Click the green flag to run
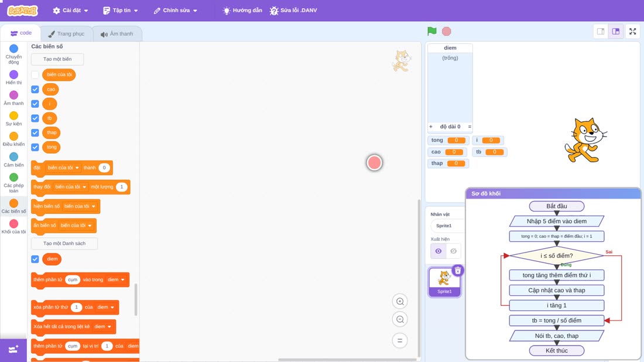This screenshot has height=362, width=644. (431, 31)
